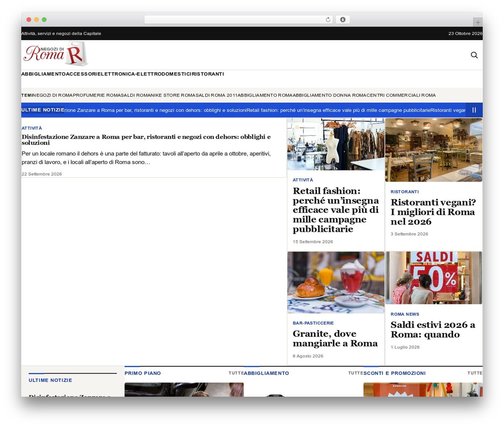The image size is (504, 427).
Task: Open the Abbigliamento menu item
Action: point(43,74)
